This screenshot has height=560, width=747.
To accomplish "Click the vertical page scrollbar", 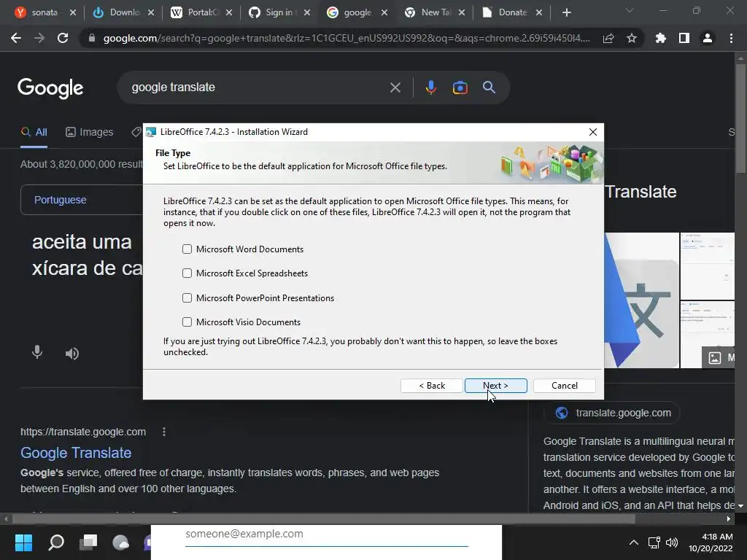I will (x=740, y=119).
